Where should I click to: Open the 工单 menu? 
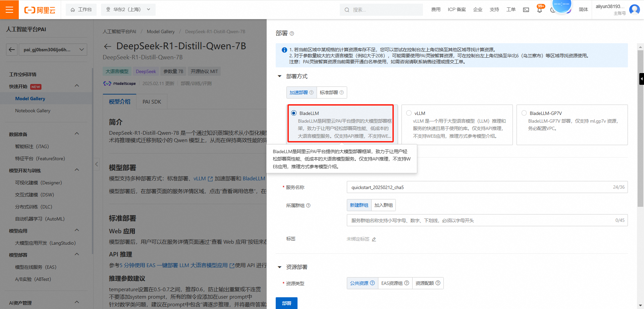tap(511, 10)
